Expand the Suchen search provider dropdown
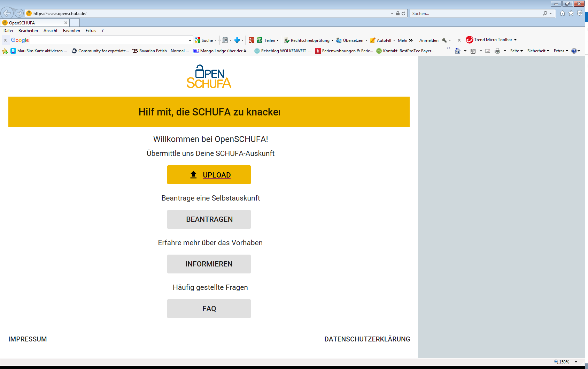 click(x=550, y=13)
